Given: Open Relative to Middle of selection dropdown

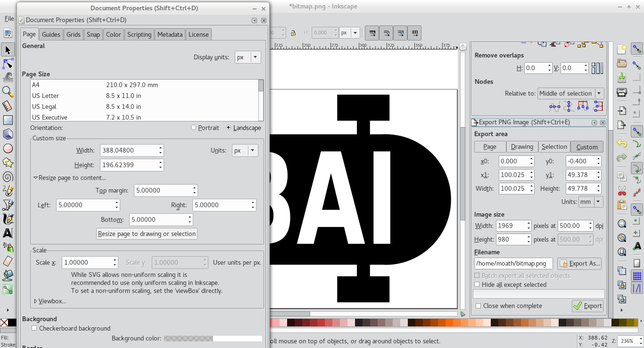Looking at the screenshot, I should click(571, 93).
